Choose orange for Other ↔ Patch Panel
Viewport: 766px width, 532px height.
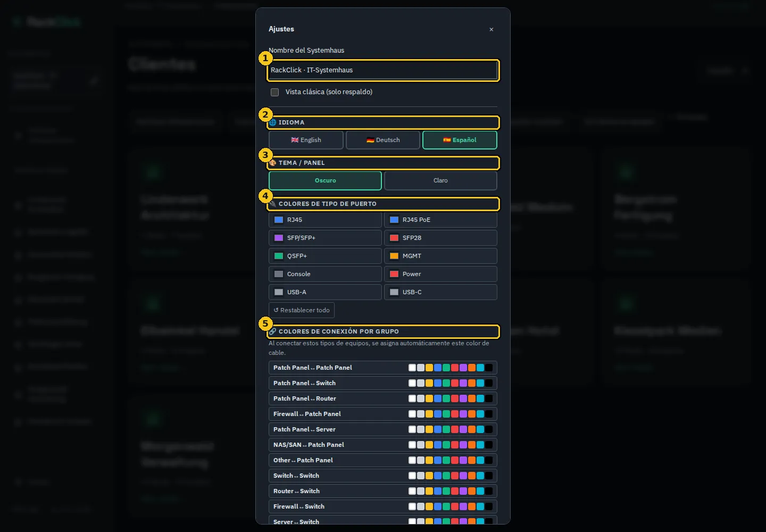[472, 460]
